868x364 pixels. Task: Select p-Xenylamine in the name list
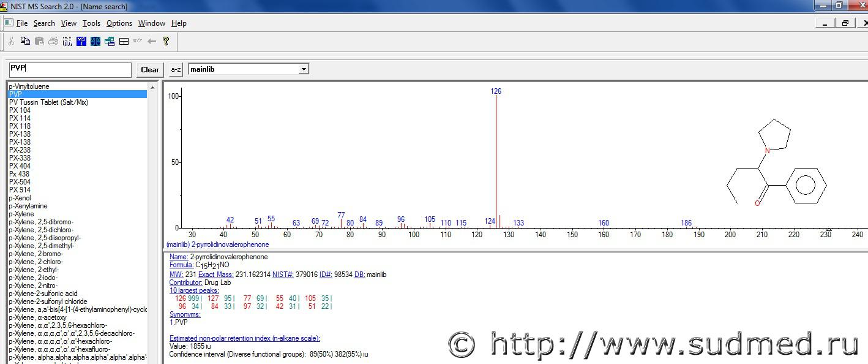click(28, 206)
